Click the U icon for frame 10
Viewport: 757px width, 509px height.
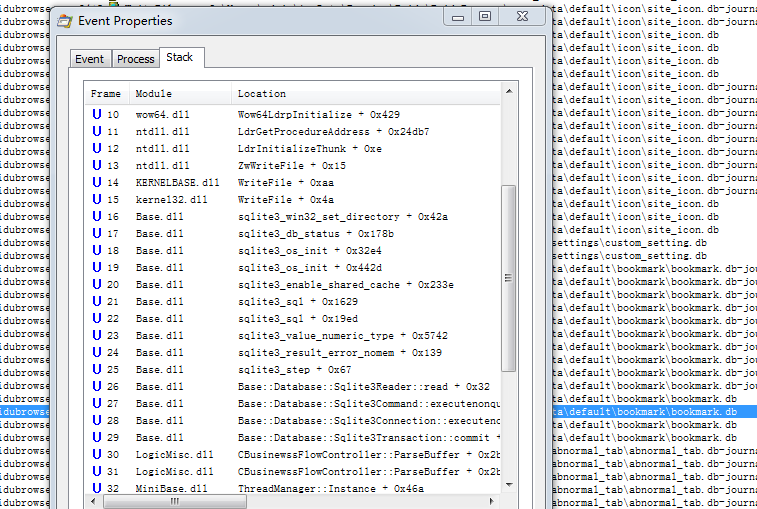click(x=97, y=114)
